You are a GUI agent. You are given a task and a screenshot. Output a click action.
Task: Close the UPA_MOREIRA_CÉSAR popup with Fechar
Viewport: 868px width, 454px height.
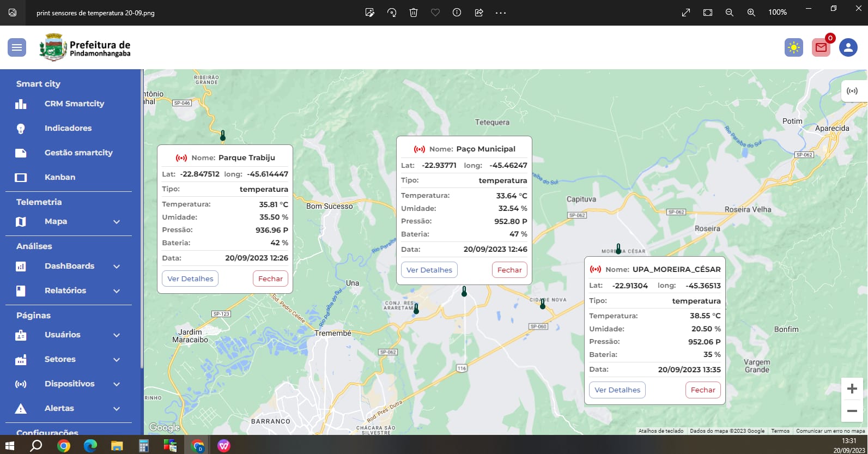click(702, 390)
